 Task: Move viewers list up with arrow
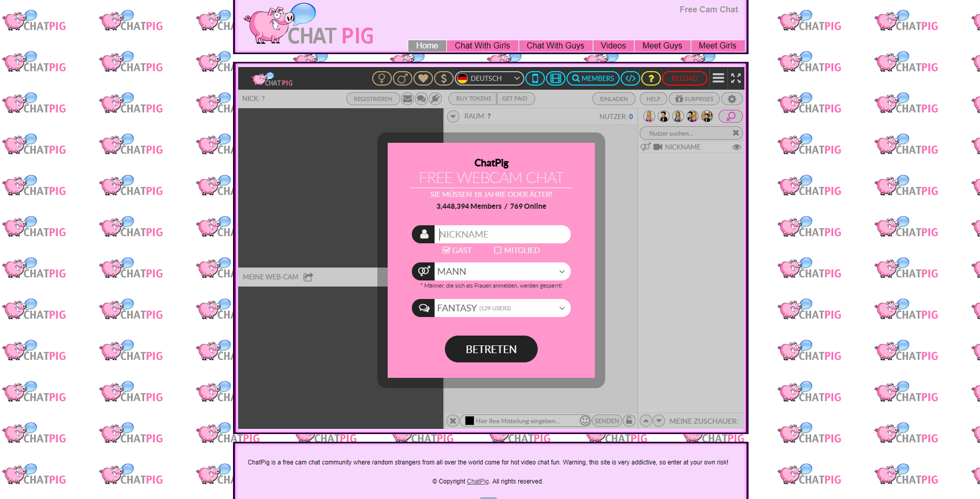coord(645,421)
